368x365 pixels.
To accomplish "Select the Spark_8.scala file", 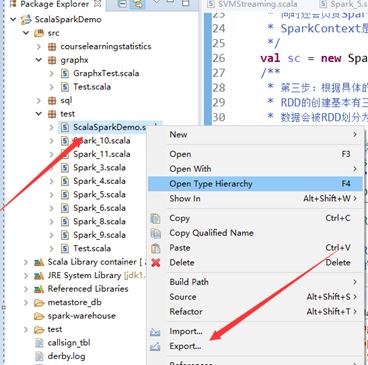I will coord(99,222).
